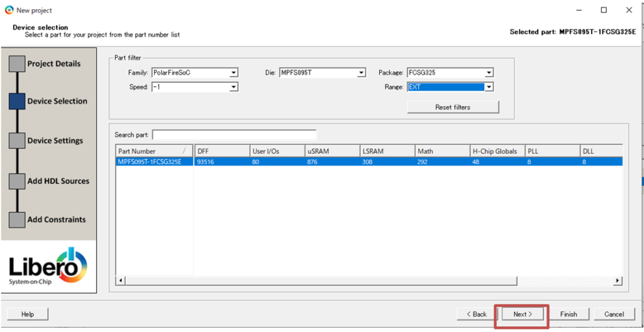Open the Family dropdown
The width and height of the screenshot is (644, 332).
pyautogui.click(x=195, y=73)
